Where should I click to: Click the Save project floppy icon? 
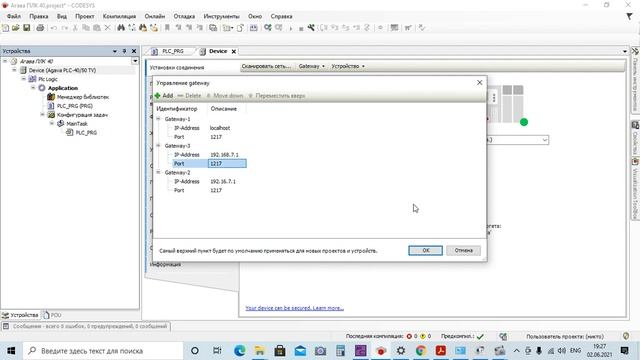27,28
